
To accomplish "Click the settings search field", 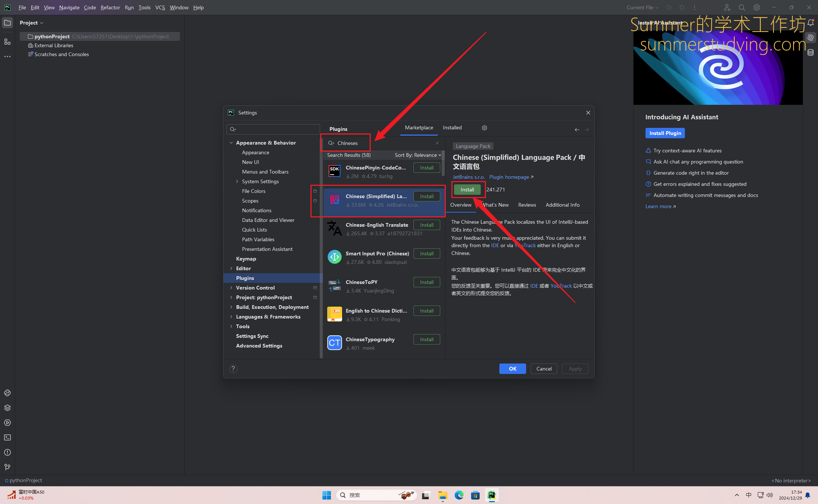I will click(273, 129).
